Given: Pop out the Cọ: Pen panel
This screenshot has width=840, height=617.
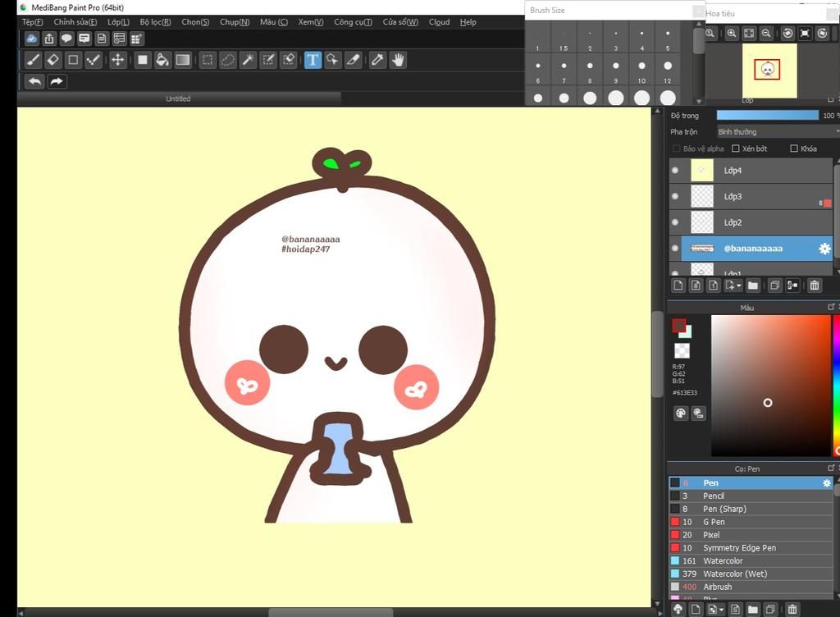Looking at the screenshot, I should pyautogui.click(x=831, y=468).
